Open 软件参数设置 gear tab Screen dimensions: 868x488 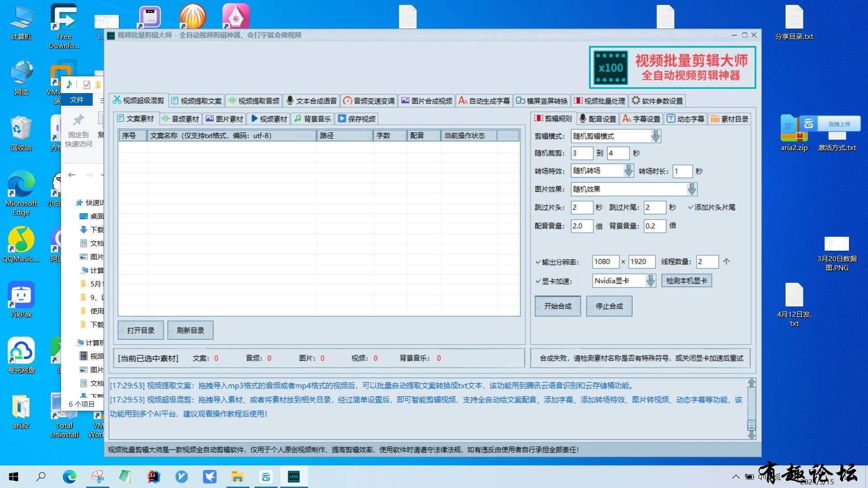[658, 101]
